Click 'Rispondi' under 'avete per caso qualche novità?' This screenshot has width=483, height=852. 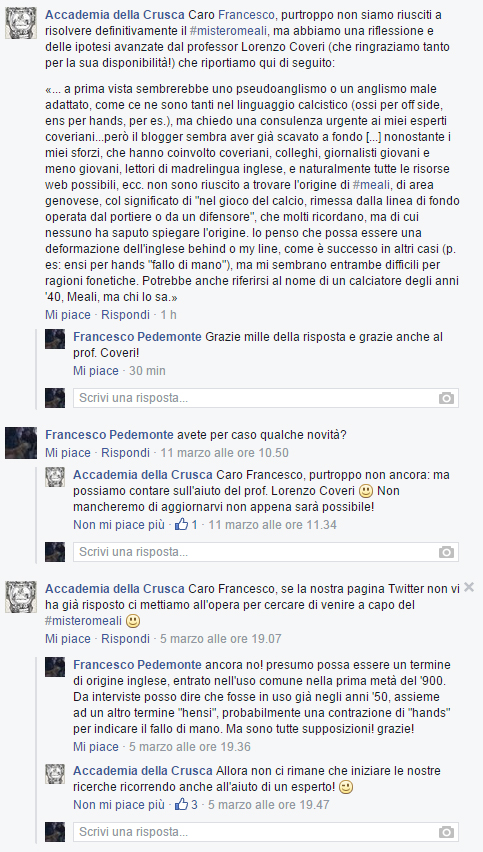tap(125, 453)
